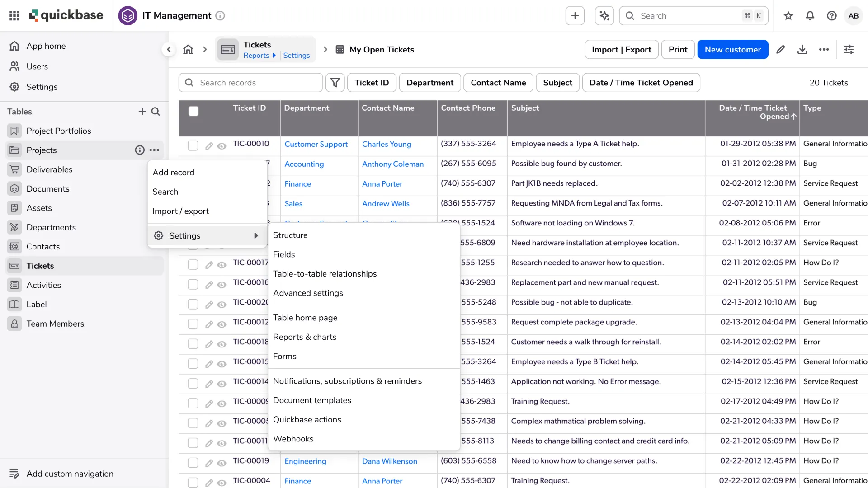The image size is (868, 488).
Task: Check the TIC-00020 row checkbox
Action: point(193,304)
